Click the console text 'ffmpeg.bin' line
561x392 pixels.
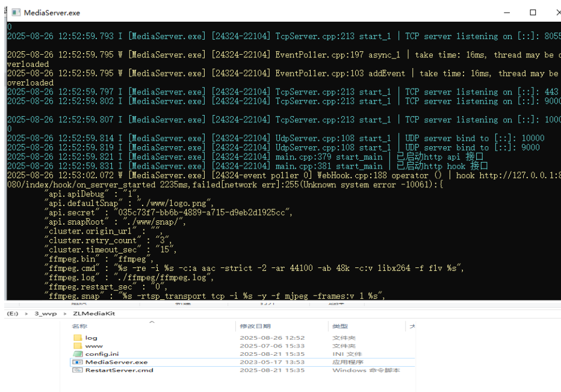click(99, 259)
